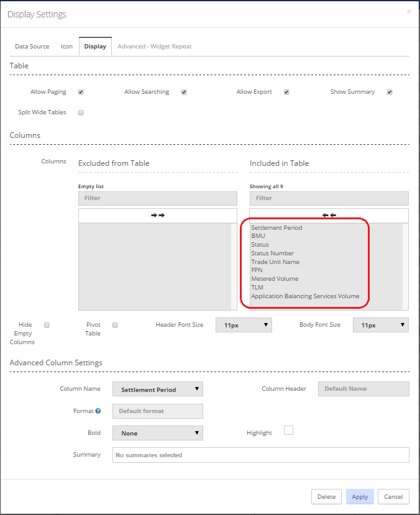The height and width of the screenshot is (515, 420).
Task: Click the Format input field
Action: point(158,411)
